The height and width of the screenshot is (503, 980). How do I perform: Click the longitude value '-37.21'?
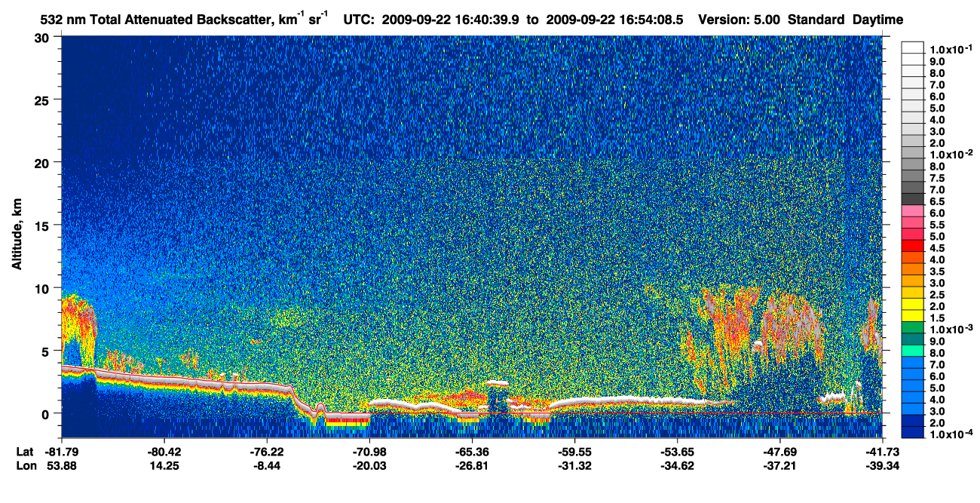click(779, 466)
